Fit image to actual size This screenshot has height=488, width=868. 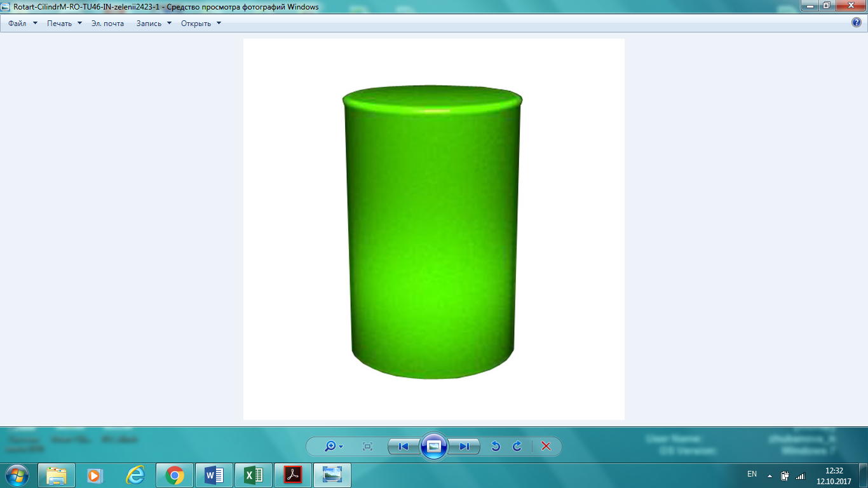click(367, 447)
